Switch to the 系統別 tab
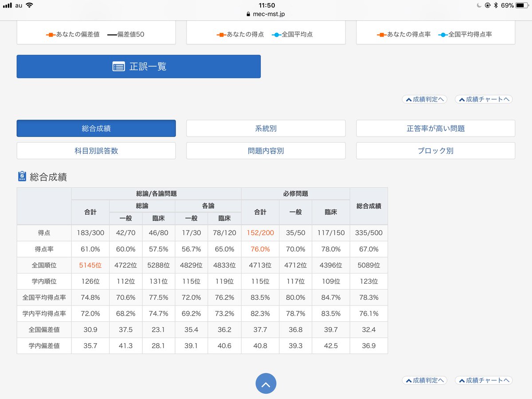The image size is (532, 399). 266,129
